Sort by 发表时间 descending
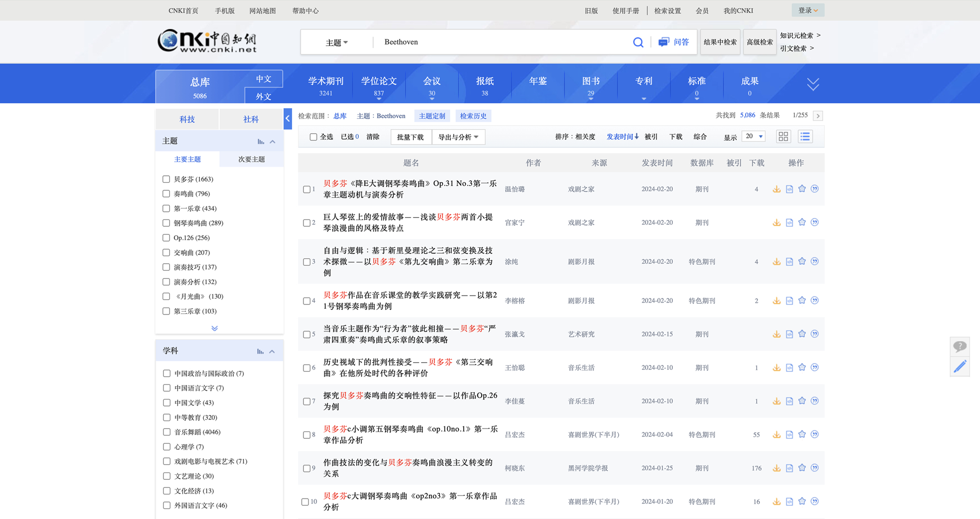The width and height of the screenshot is (980, 519). (622, 137)
